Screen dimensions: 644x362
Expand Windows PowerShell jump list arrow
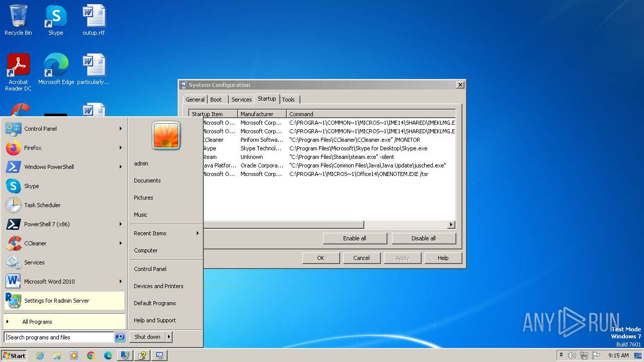121,167
